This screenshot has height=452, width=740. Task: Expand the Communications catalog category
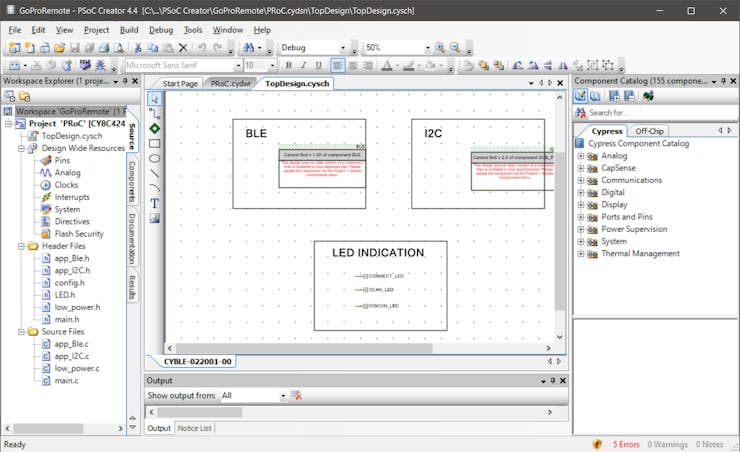coord(581,180)
